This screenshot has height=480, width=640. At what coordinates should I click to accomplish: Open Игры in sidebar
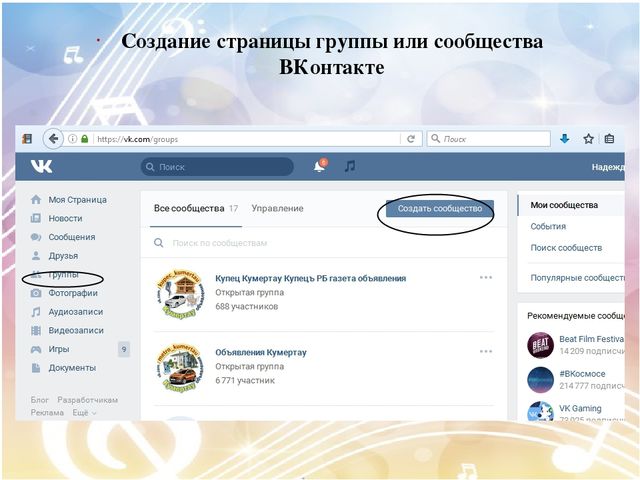tap(59, 349)
